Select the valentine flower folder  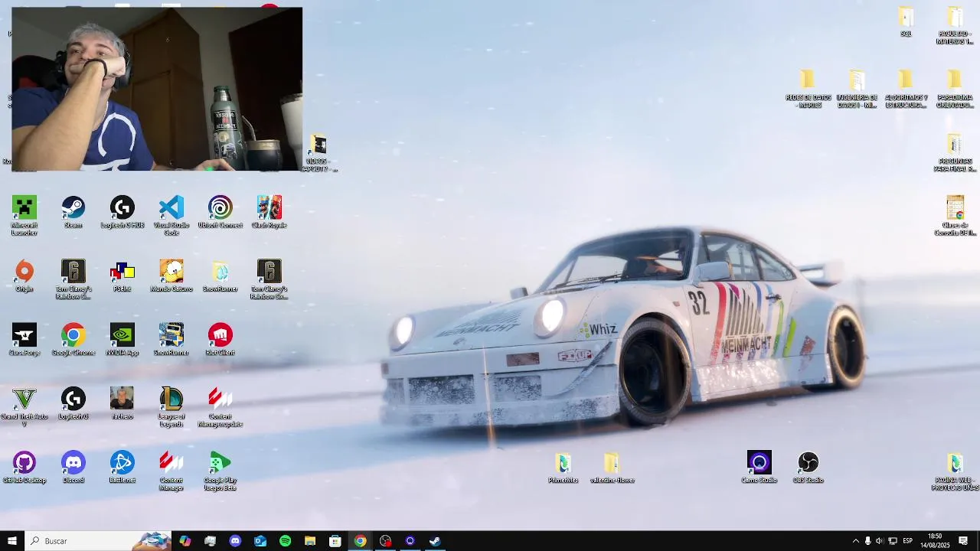[612, 468]
